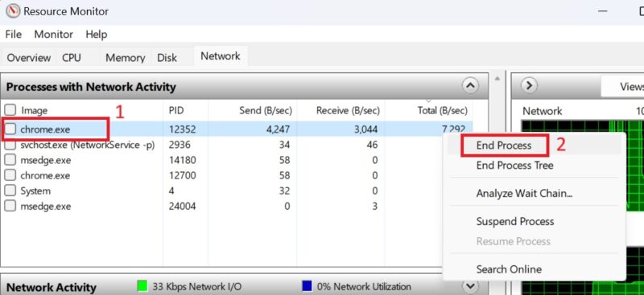Image resolution: width=644 pixels, height=295 pixels.
Task: Check the chrome.exe PID 12700 checkbox
Action: point(10,175)
